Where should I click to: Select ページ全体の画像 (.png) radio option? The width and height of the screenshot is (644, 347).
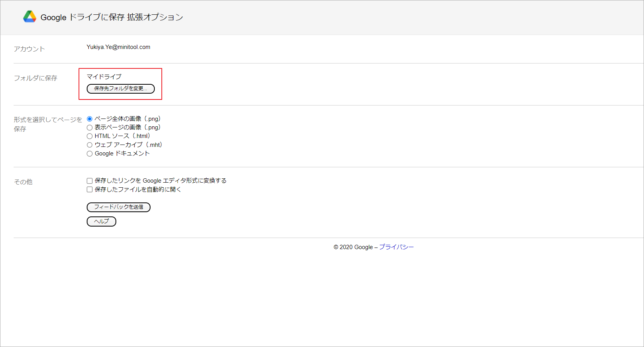[89, 119]
